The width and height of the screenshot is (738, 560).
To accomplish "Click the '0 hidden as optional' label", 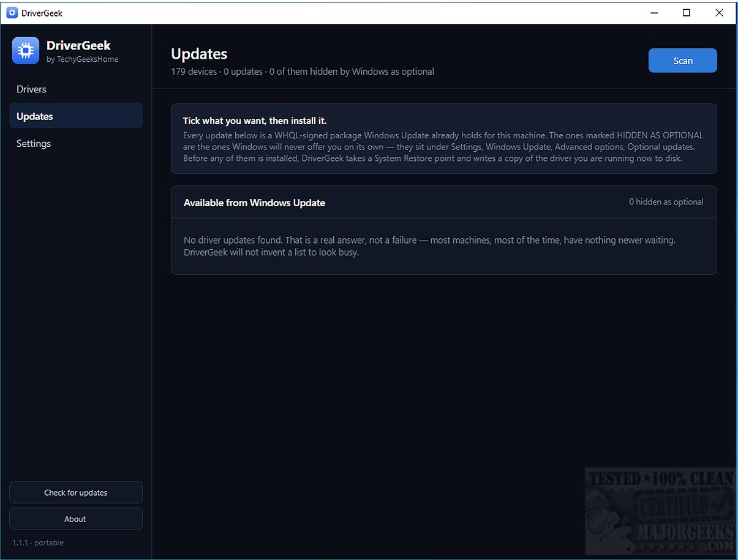I will (666, 202).
